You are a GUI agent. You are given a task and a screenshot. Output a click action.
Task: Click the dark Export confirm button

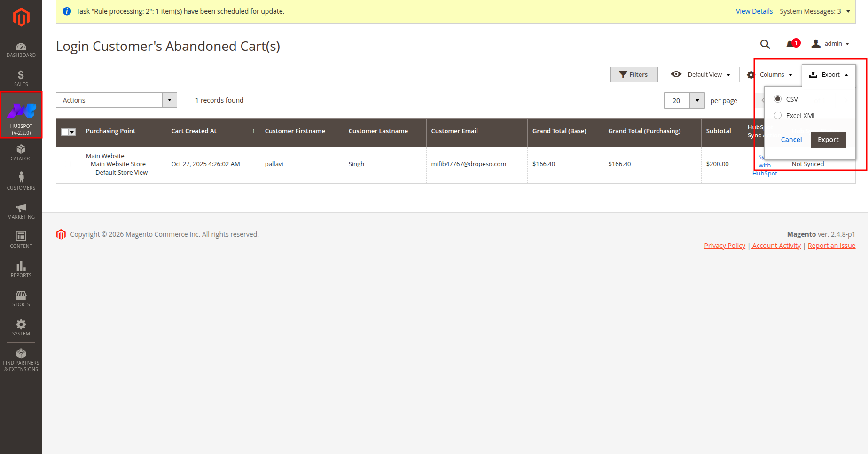828,140
